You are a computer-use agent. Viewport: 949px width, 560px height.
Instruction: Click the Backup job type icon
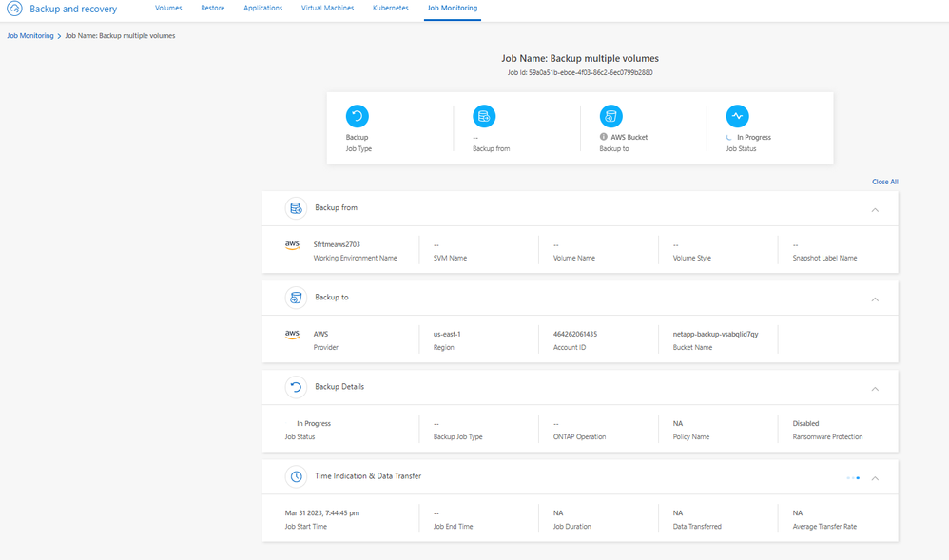click(x=357, y=116)
